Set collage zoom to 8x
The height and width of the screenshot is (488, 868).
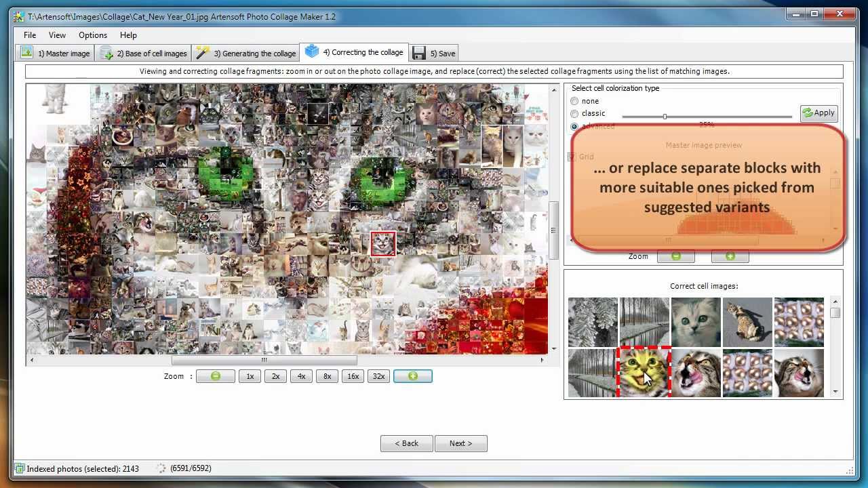328,376
